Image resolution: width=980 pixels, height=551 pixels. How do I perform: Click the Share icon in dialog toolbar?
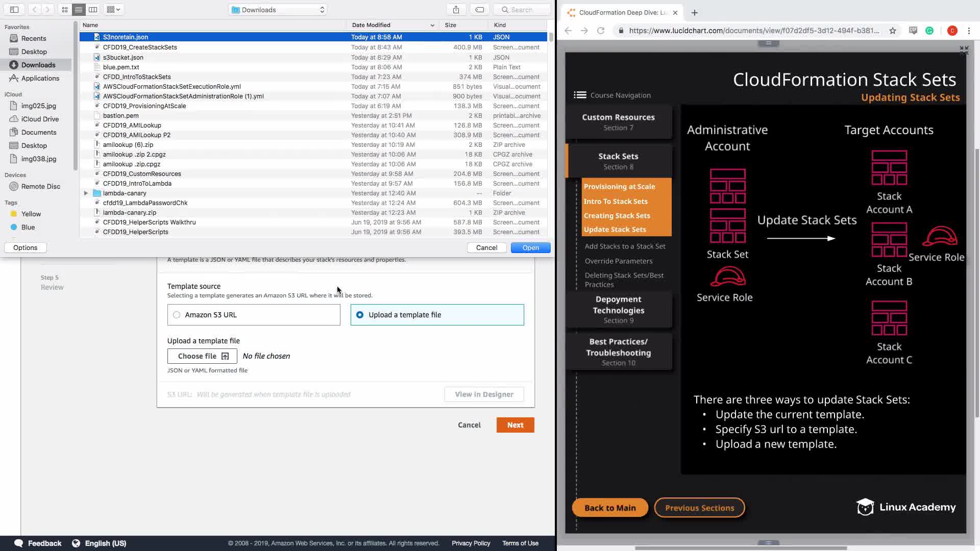tap(456, 10)
